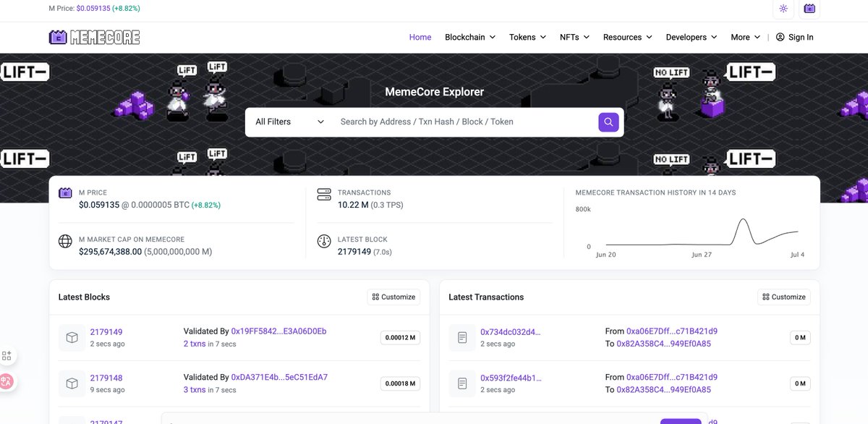Open transaction 0x593f2fe44b1...
Screen dimensions: 868x424
[511, 378]
